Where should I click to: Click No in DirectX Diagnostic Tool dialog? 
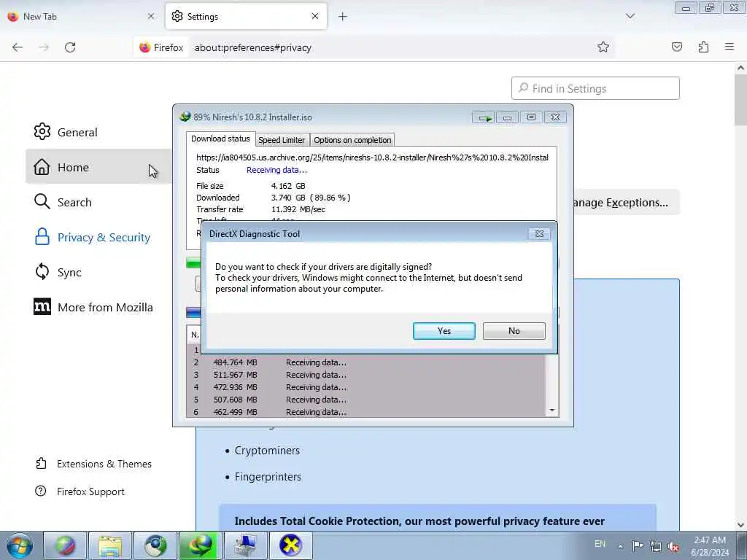point(514,331)
